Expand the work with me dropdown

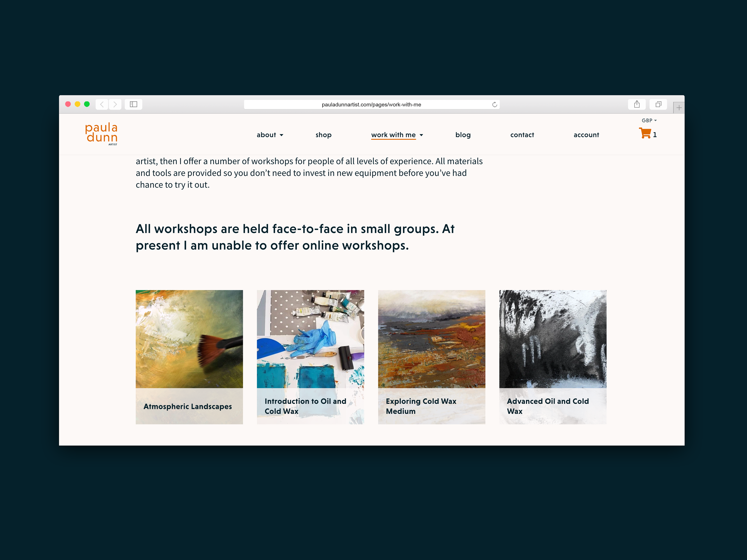[397, 135]
